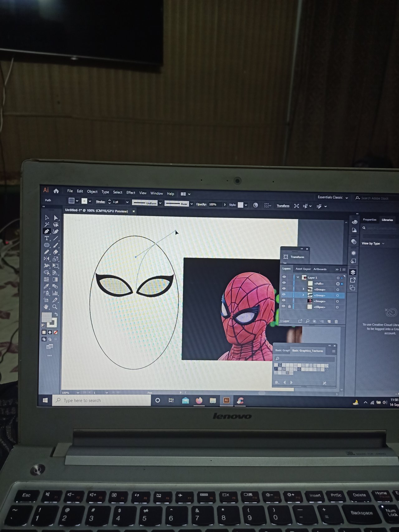
Task: Select the Pen tool
Action: pyautogui.click(x=47, y=231)
